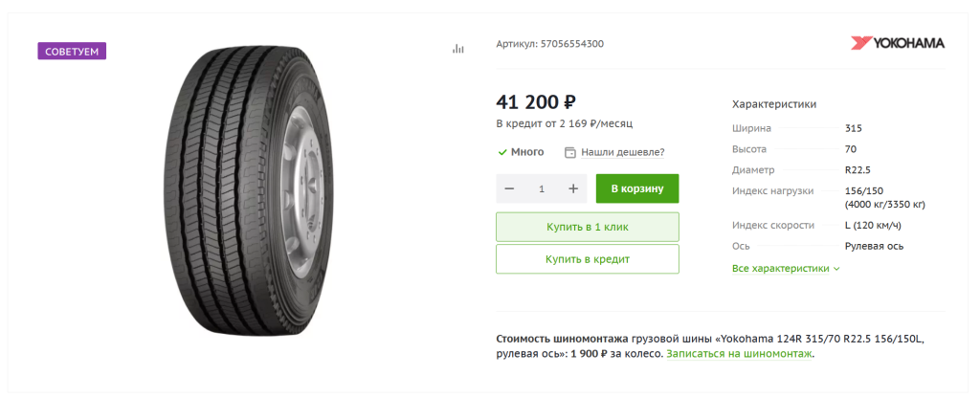
Task: Click the monthly credit offer text
Action: (564, 123)
